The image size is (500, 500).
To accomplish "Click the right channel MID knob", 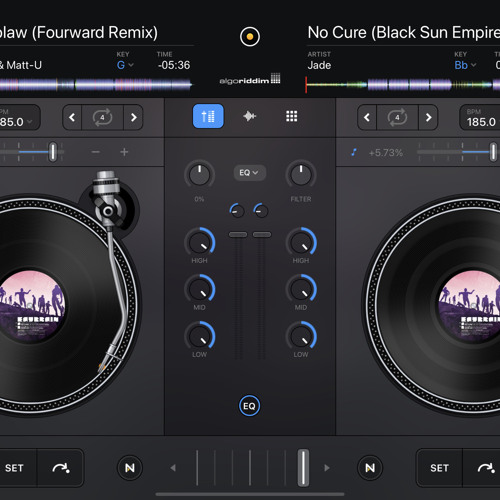I will click(x=301, y=289).
